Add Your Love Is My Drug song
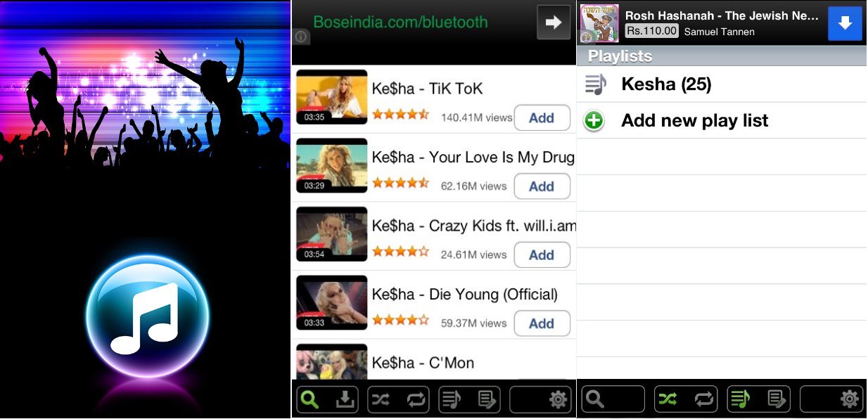This screenshot has height=419, width=868. point(542,186)
